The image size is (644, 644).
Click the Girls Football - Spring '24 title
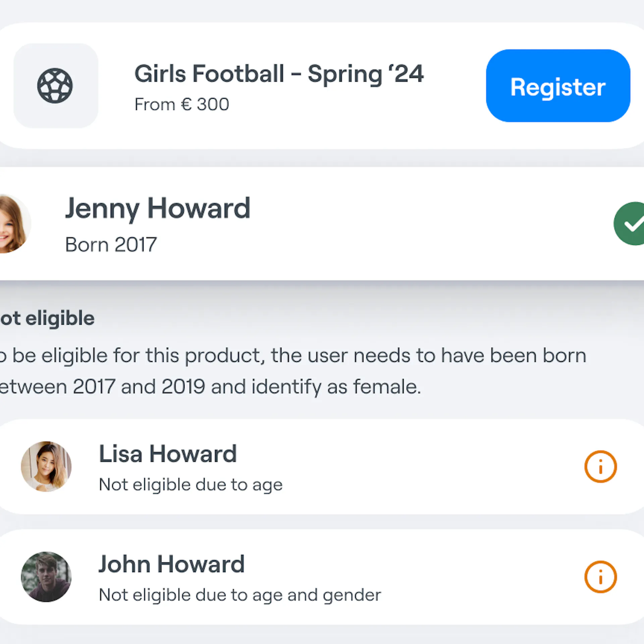[x=279, y=74]
